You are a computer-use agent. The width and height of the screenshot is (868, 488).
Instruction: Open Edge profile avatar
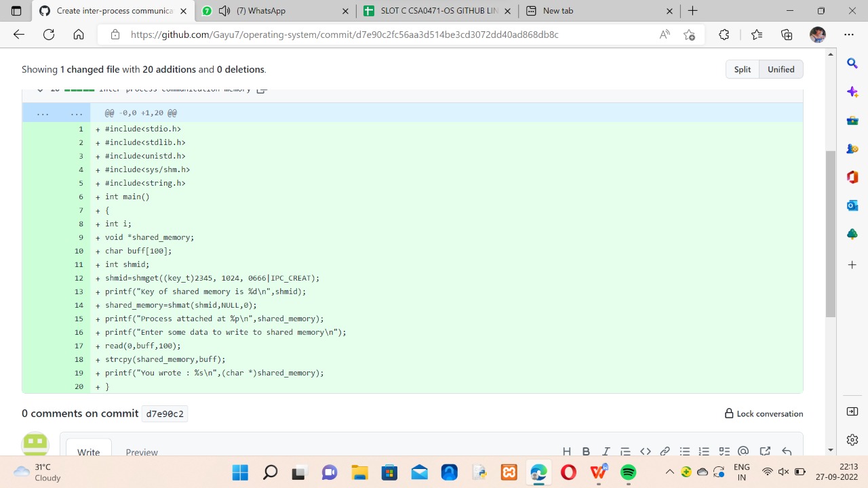coord(818,35)
